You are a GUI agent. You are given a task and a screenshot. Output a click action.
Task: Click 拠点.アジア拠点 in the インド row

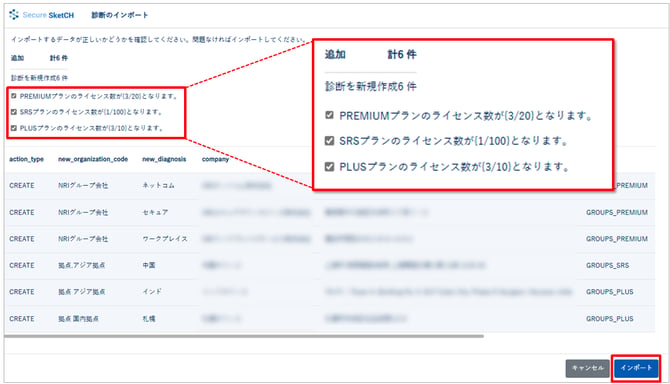pos(82,292)
